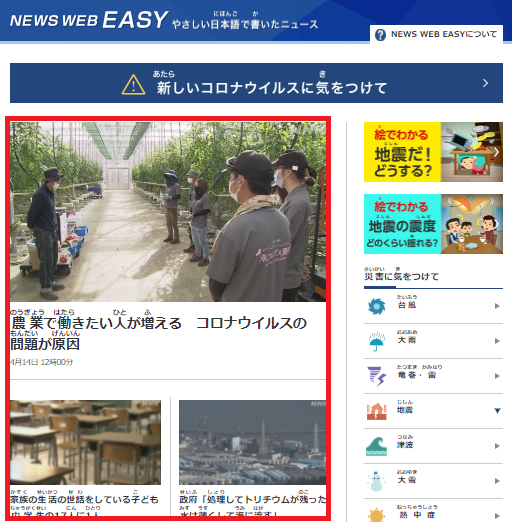Expand the 大雨 section arrow
Screen dimensions: 512x522
[497, 341]
